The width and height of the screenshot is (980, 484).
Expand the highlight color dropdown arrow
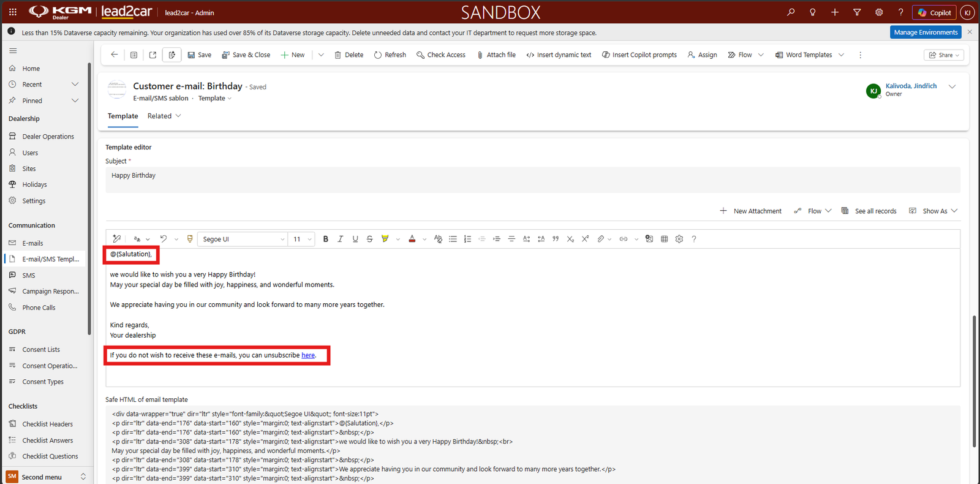[398, 240]
